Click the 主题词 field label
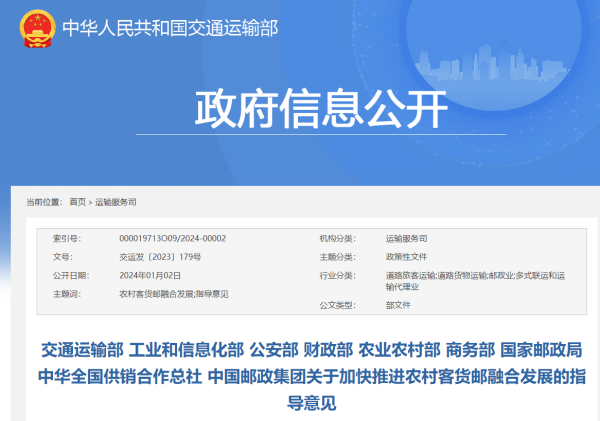The image size is (600, 421). 67,294
